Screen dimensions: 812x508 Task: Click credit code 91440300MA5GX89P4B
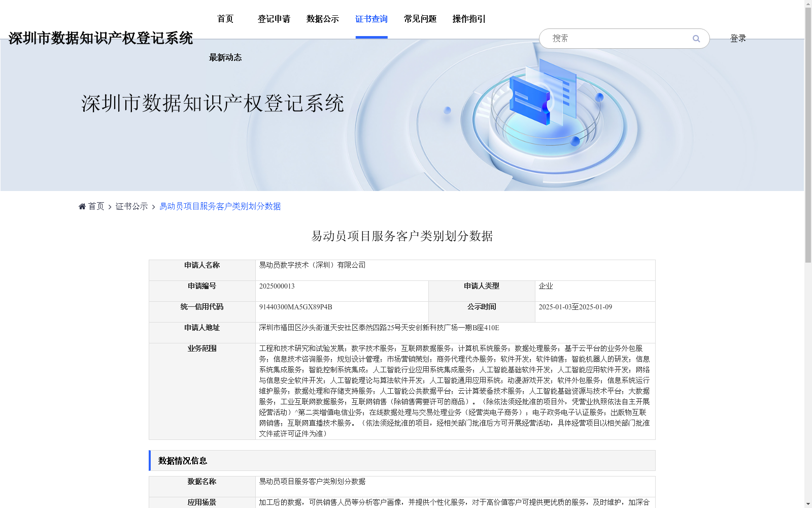pyautogui.click(x=295, y=307)
